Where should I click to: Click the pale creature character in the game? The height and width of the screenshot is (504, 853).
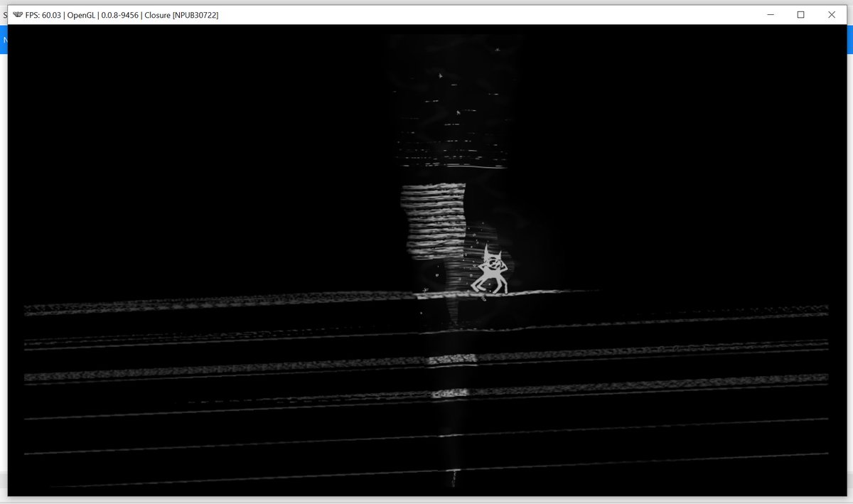pyautogui.click(x=490, y=269)
